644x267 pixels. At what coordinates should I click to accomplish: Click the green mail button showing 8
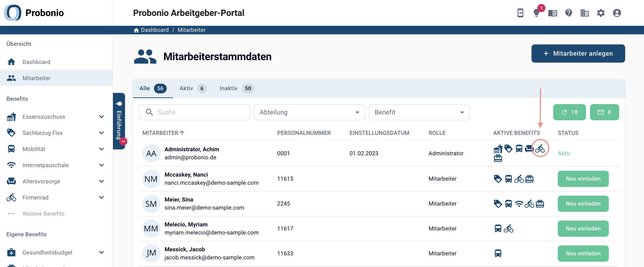tap(604, 112)
